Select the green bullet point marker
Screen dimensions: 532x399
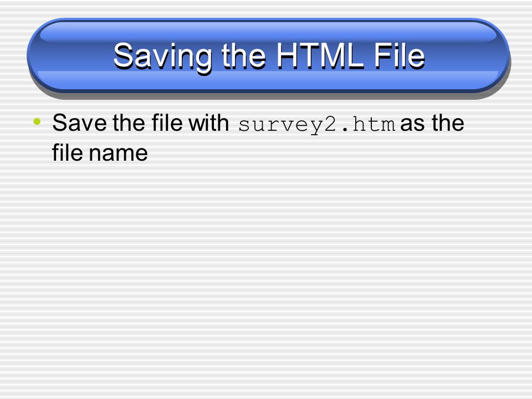pos(37,121)
